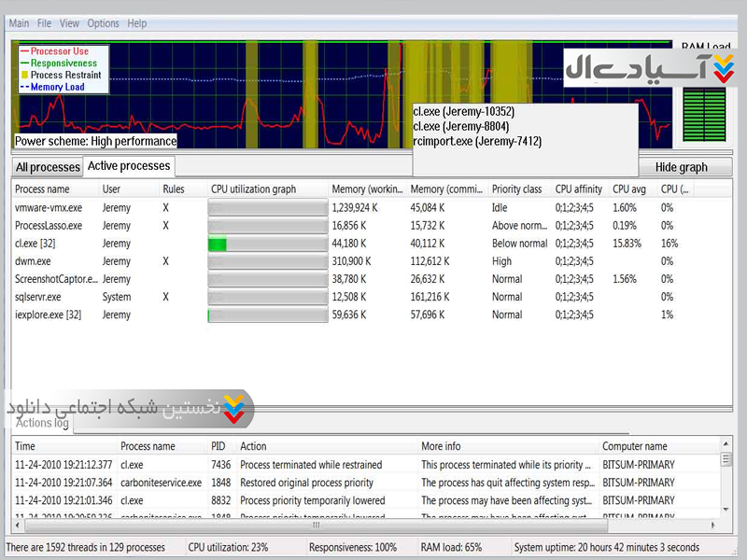Select the vmware-vmx.exe process row
Screen dimensions: 747x560
click(49, 208)
